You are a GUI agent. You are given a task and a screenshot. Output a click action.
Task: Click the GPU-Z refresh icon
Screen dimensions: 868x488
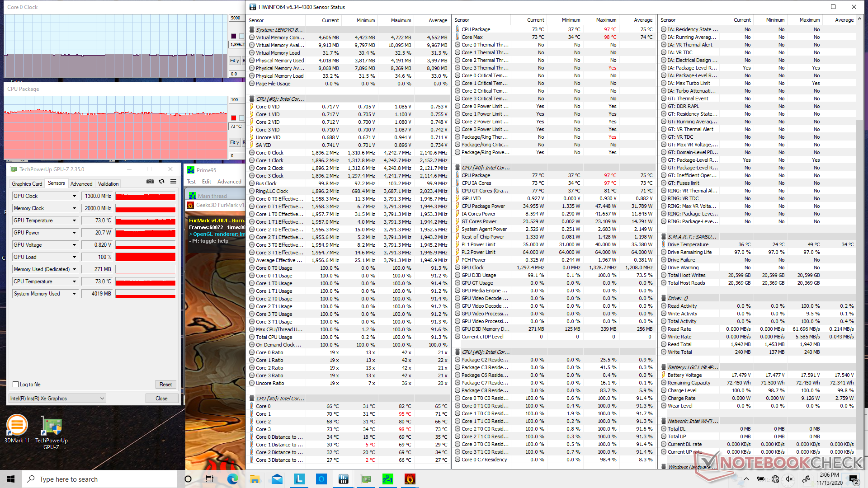point(162,181)
